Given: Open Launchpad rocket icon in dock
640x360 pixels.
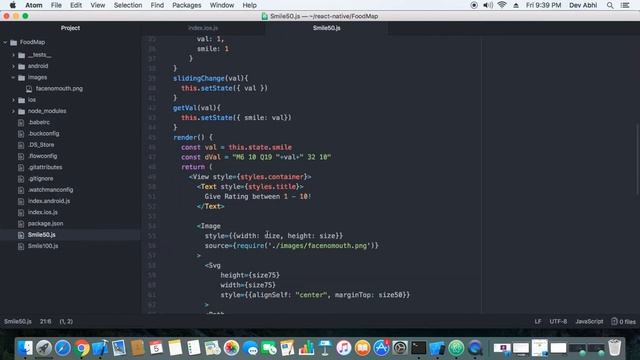Looking at the screenshot, I should tap(44, 348).
